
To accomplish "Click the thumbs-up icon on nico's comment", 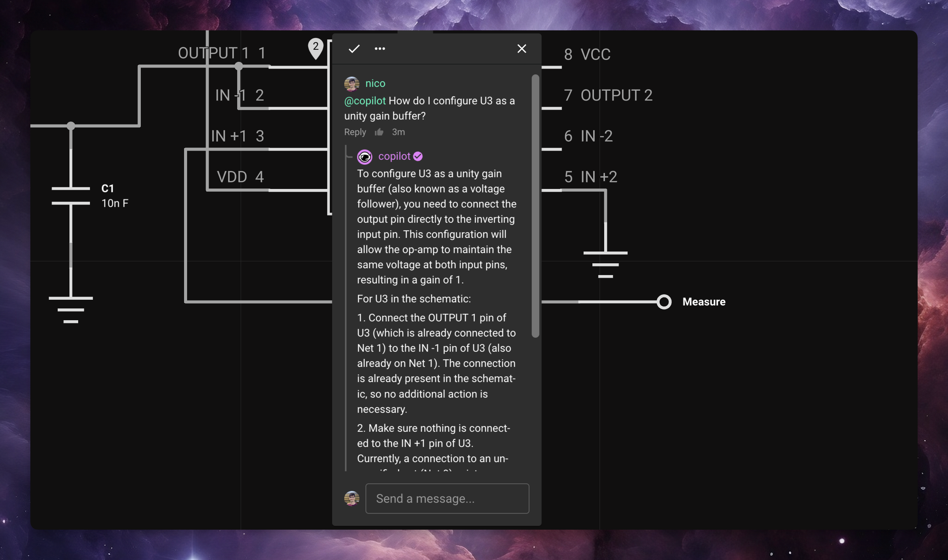I will click(379, 132).
